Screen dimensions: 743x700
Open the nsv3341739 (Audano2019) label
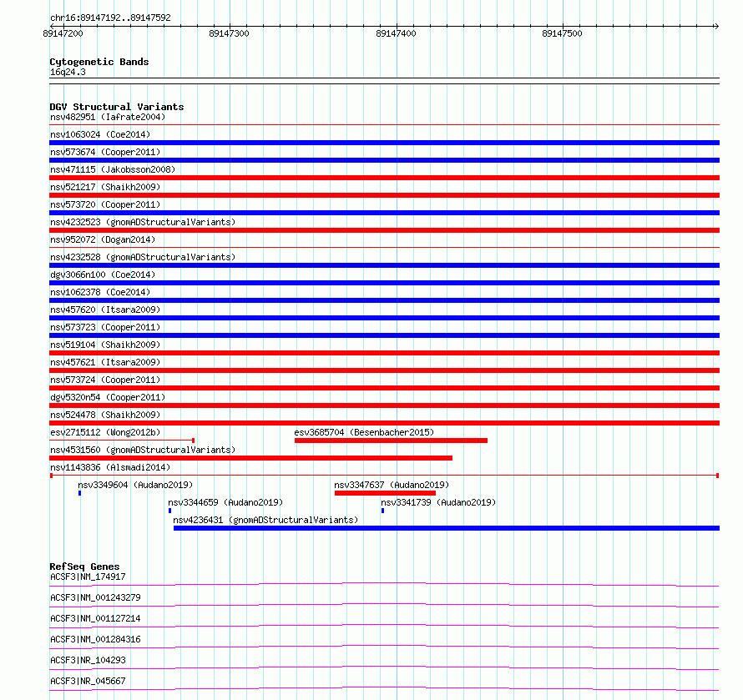(438, 502)
